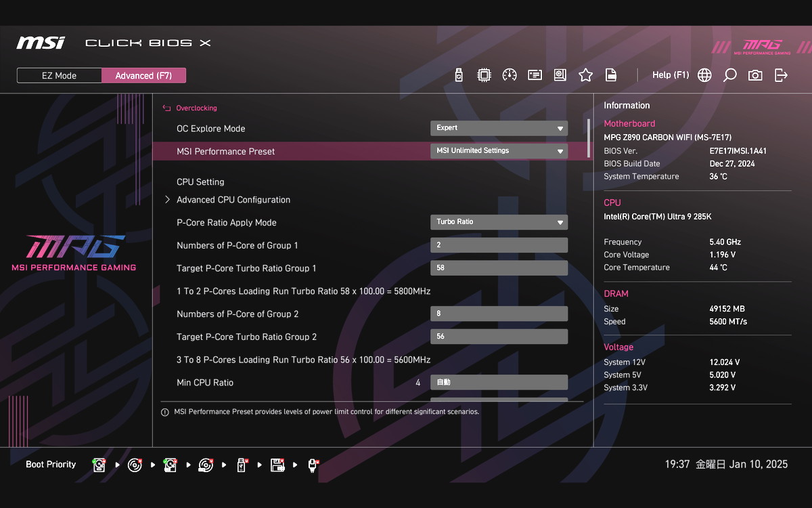Click the profile card icon in toolbar

pos(535,75)
